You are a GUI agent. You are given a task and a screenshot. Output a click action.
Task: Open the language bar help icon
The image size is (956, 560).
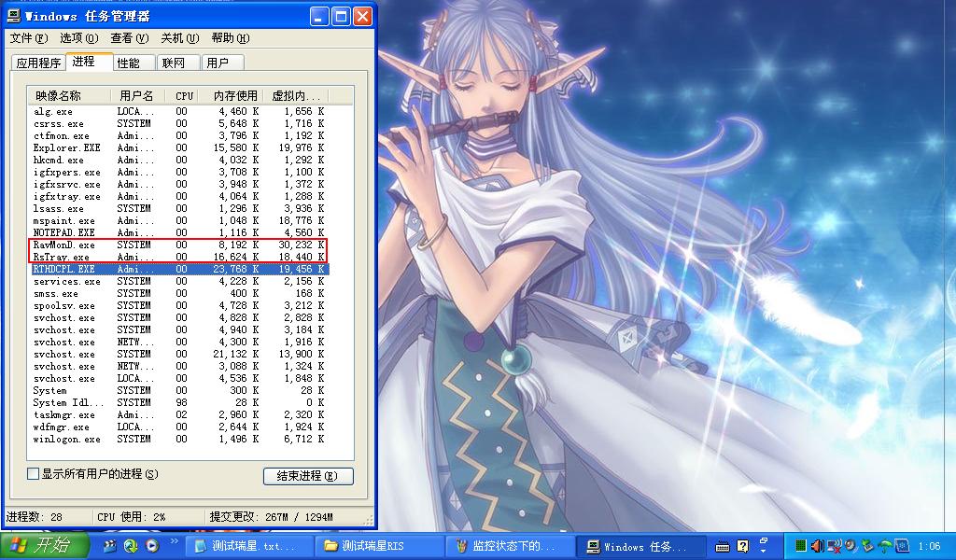pos(742,547)
